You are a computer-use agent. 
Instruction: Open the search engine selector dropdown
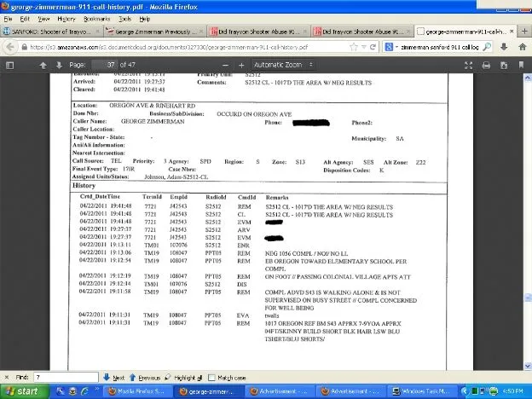tap(392, 48)
